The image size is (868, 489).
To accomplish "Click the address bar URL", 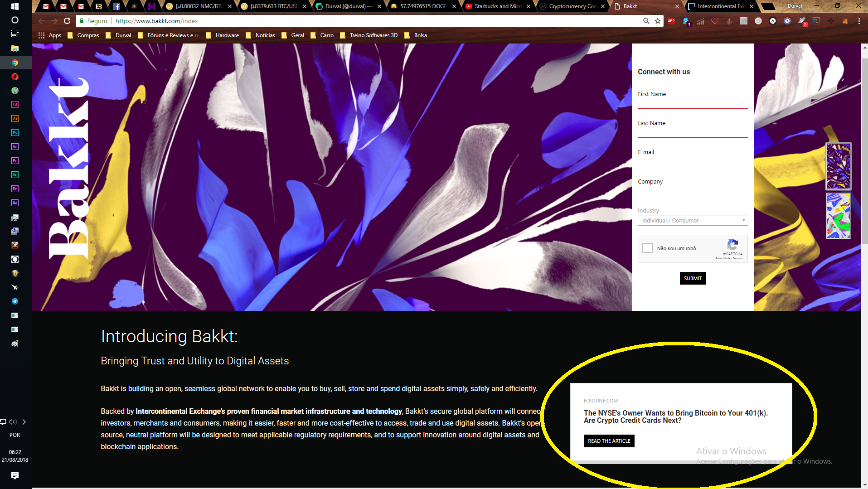I will [157, 21].
